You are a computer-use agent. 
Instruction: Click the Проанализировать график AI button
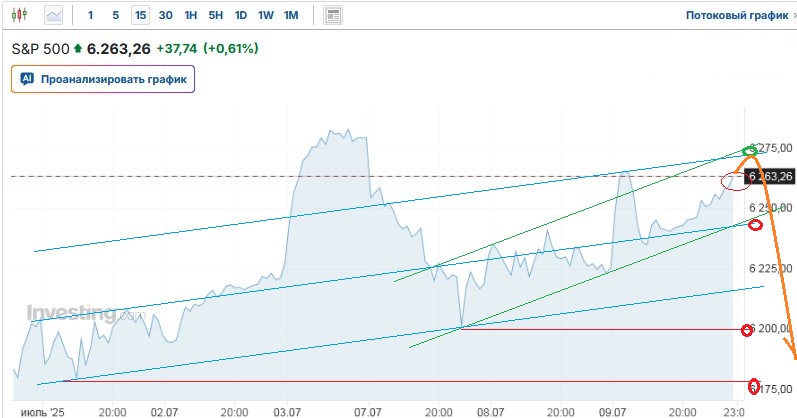(x=103, y=78)
